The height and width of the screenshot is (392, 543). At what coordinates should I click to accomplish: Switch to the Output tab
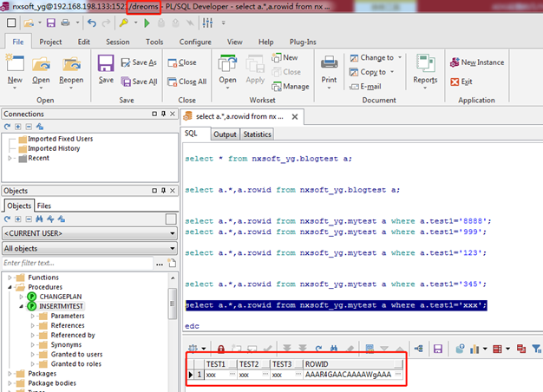tap(226, 134)
